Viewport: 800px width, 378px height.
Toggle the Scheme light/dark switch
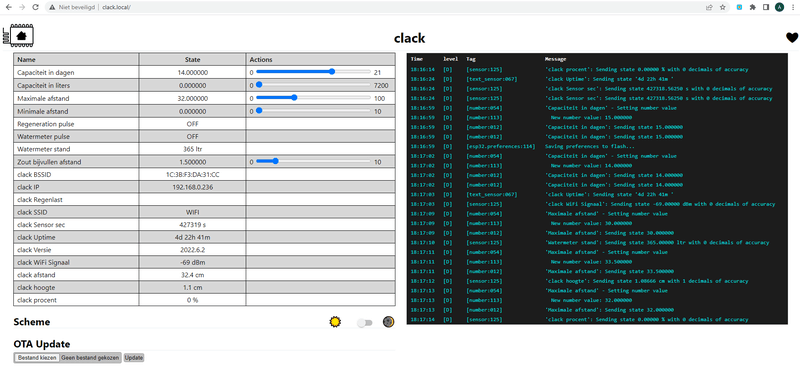(x=364, y=322)
